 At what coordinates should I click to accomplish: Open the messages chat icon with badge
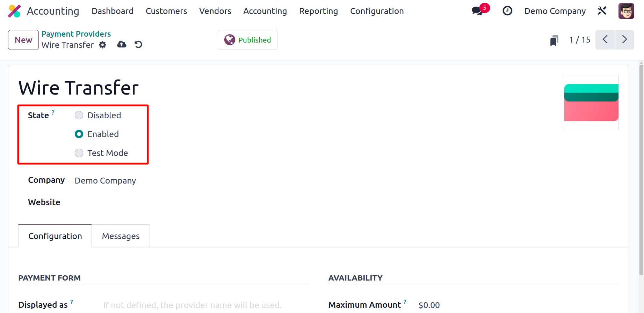477,11
